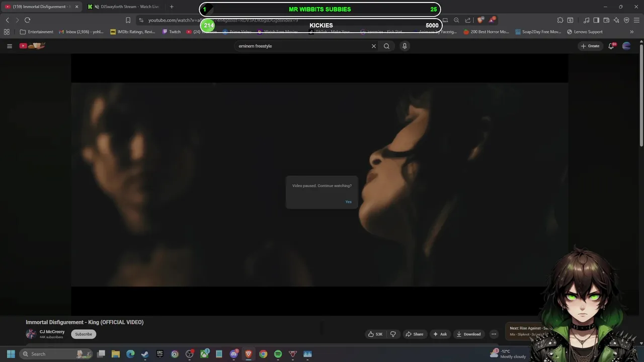
Task: Open the YouTube account avatar menu
Action: pyautogui.click(x=626, y=46)
